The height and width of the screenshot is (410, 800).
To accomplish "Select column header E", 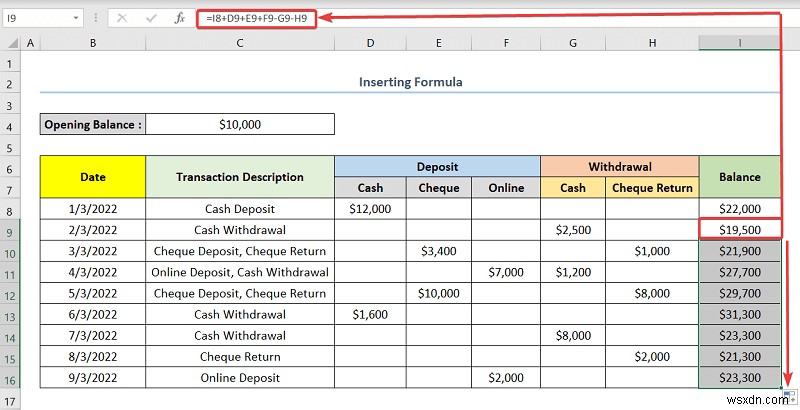I will click(x=439, y=43).
